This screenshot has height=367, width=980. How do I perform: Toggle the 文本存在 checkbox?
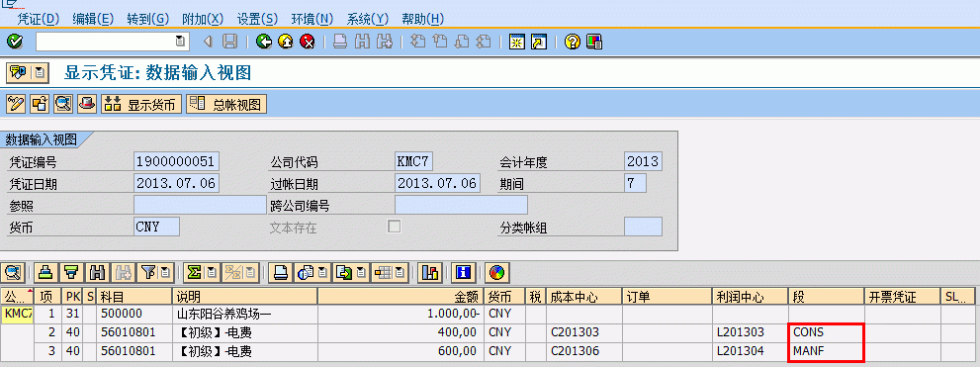pos(394,227)
